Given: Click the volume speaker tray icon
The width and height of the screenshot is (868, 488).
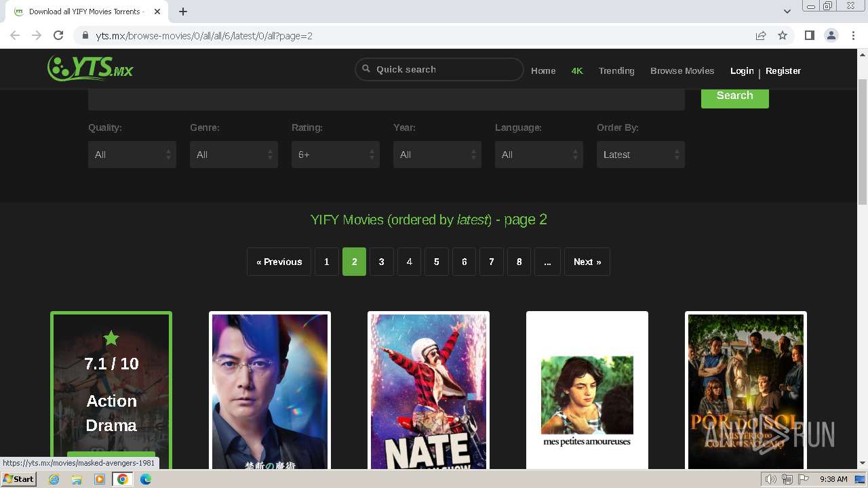Looking at the screenshot, I should pyautogui.click(x=770, y=479).
